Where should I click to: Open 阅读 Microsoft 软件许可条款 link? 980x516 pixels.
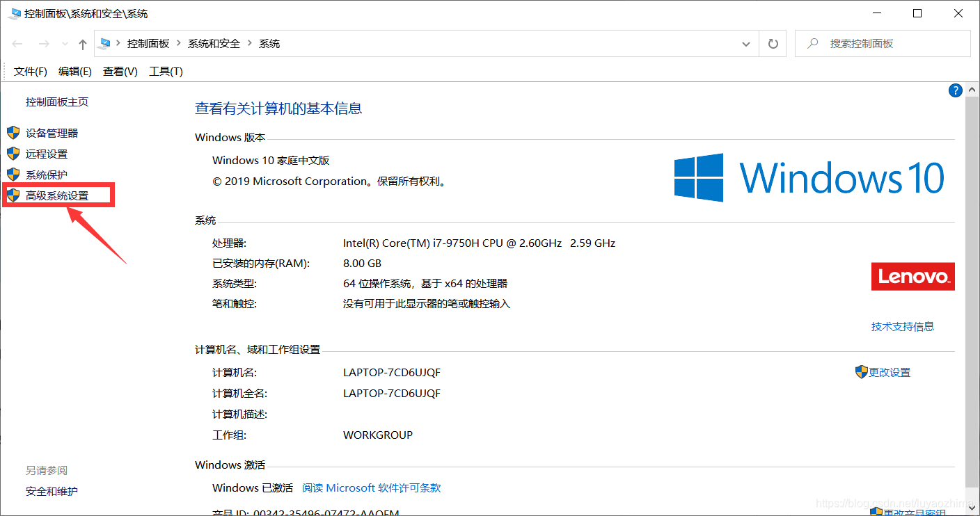pos(372,488)
